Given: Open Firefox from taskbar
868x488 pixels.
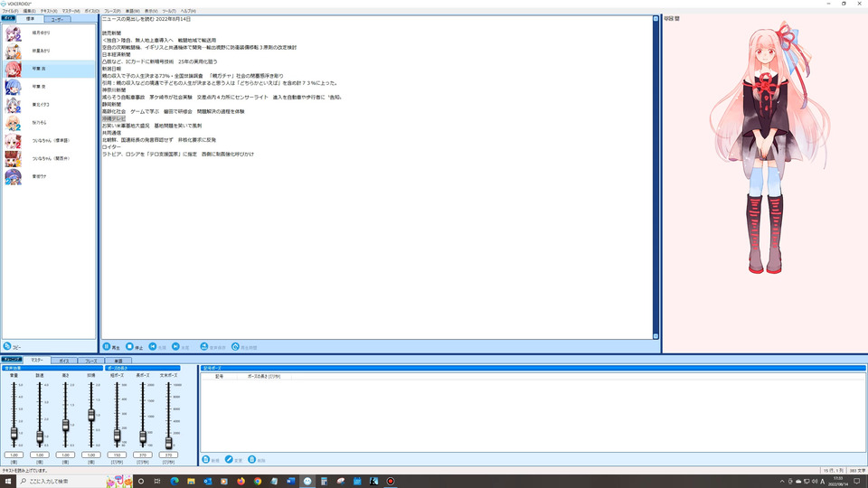Looking at the screenshot, I should [x=241, y=482].
